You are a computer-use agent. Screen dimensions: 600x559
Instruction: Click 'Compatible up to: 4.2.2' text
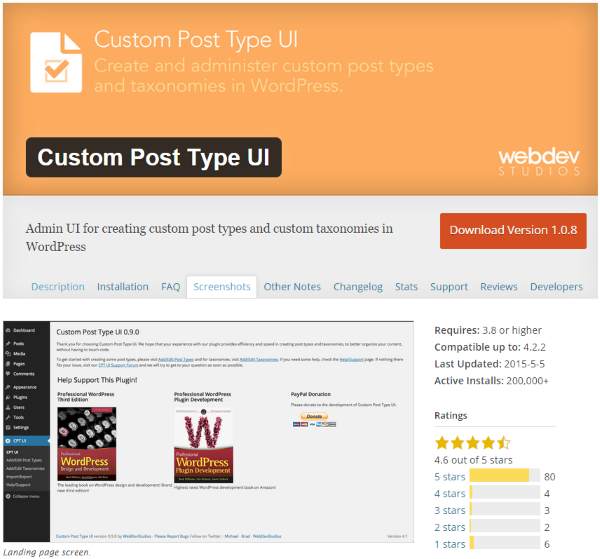coord(490,347)
